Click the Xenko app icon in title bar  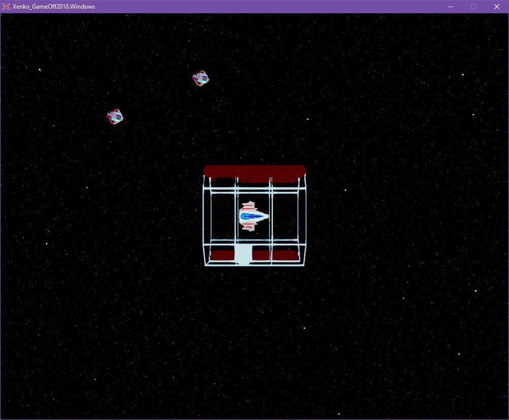point(6,7)
